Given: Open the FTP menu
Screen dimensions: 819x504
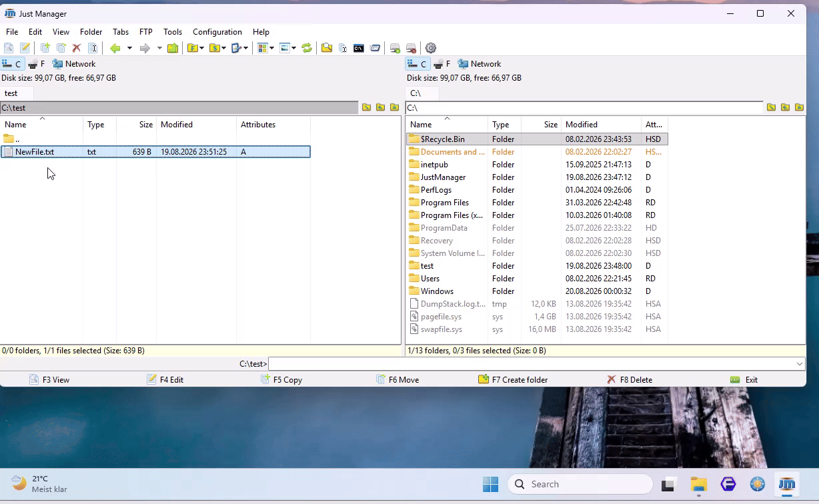Looking at the screenshot, I should pyautogui.click(x=146, y=32).
